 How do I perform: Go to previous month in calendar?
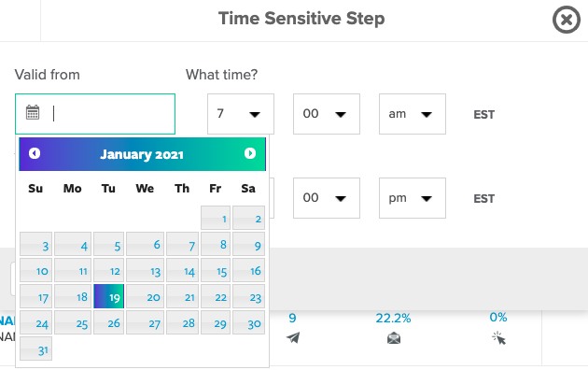pyautogui.click(x=35, y=153)
